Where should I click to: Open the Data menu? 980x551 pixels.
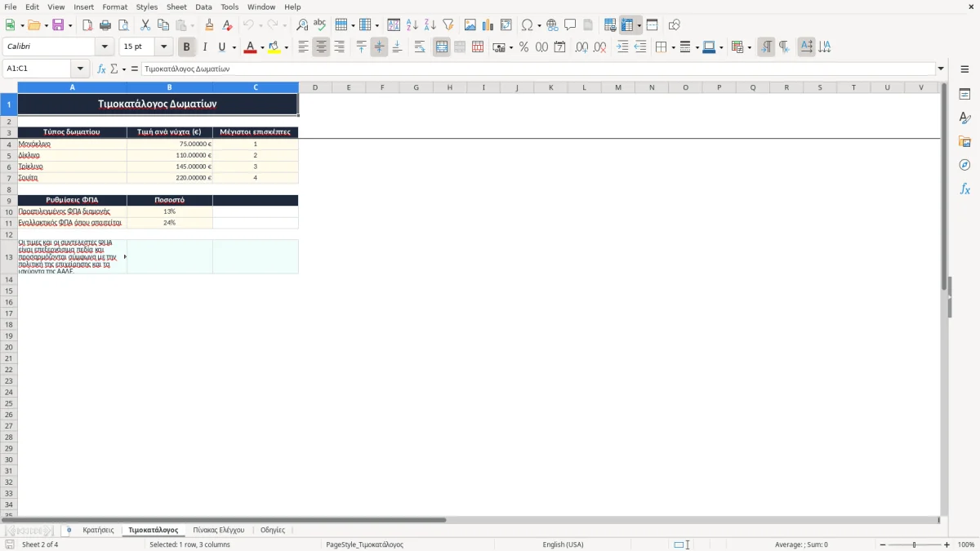pyautogui.click(x=203, y=7)
